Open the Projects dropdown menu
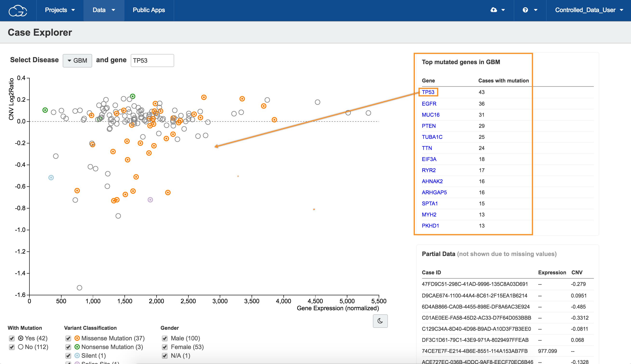 click(x=60, y=10)
